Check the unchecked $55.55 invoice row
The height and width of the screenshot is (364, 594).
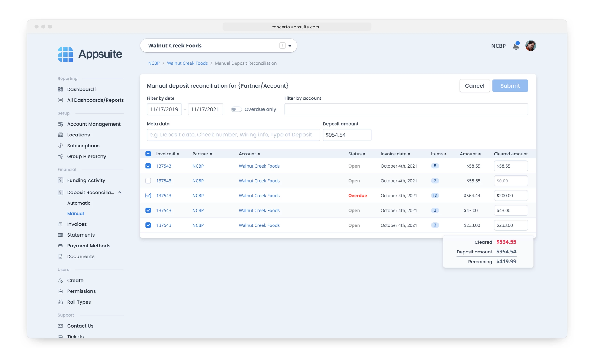pos(148,181)
